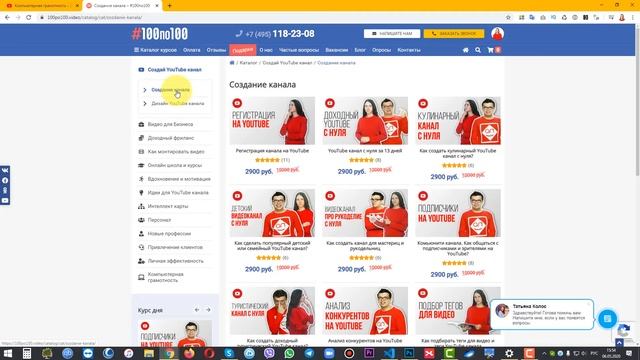Open the user profile avatar in header
This screenshot has width=640, height=360.
[497, 33]
